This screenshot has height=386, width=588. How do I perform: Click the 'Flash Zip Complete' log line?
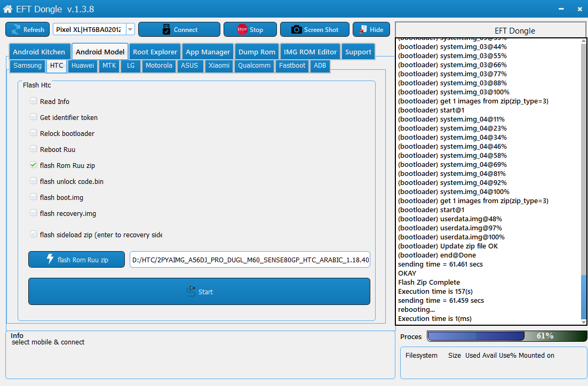[x=428, y=282]
